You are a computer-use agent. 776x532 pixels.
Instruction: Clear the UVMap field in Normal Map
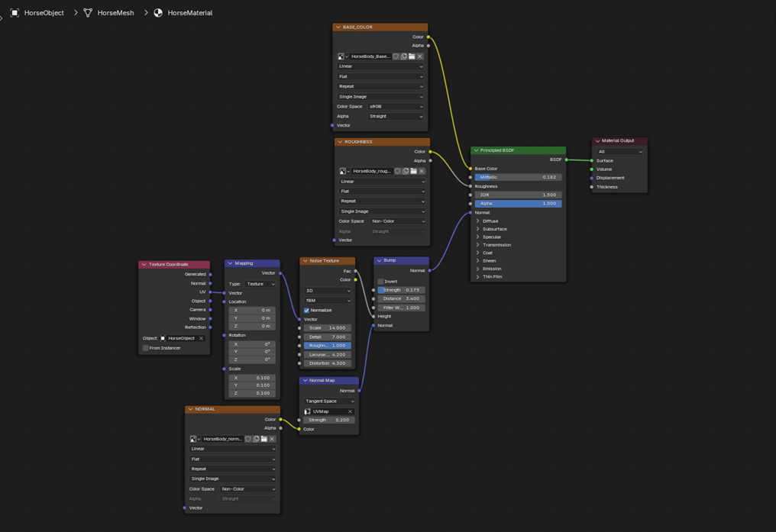350,411
